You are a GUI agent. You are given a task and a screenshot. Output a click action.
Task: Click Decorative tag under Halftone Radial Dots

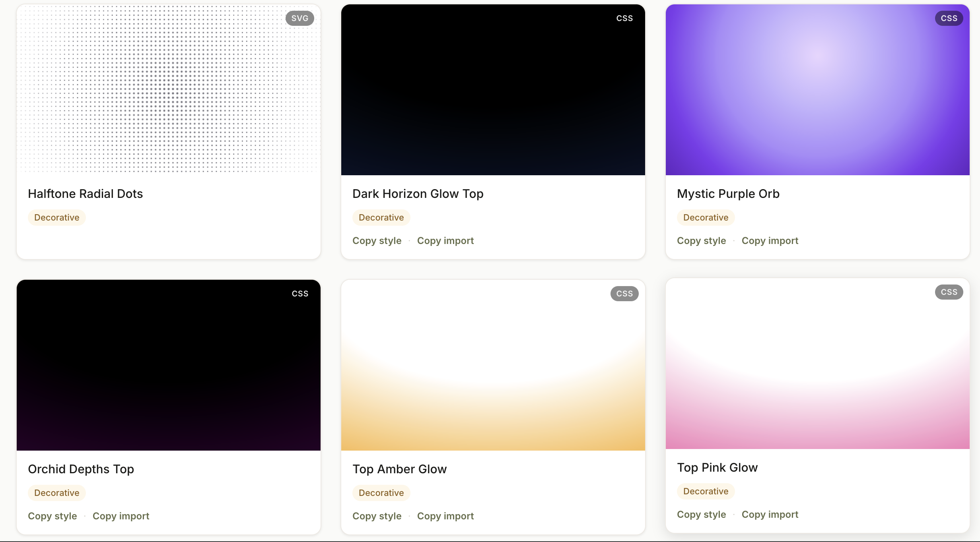pos(56,218)
